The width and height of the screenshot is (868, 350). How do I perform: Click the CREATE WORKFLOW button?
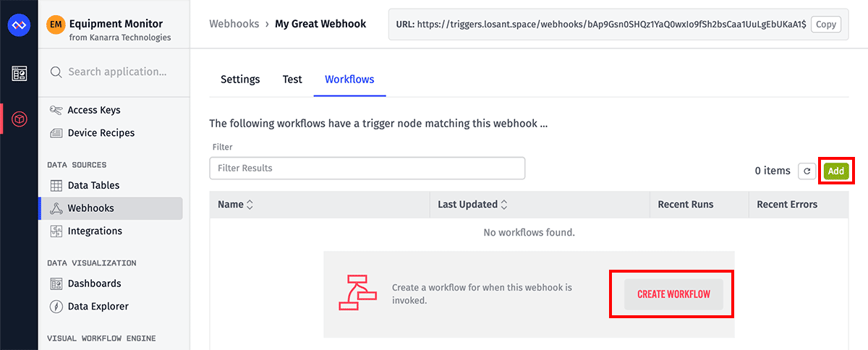tap(673, 294)
